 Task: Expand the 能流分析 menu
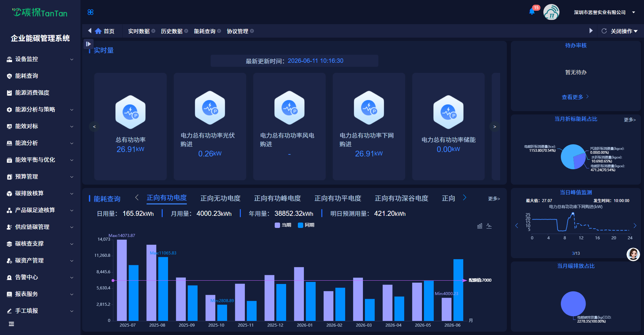point(72,143)
